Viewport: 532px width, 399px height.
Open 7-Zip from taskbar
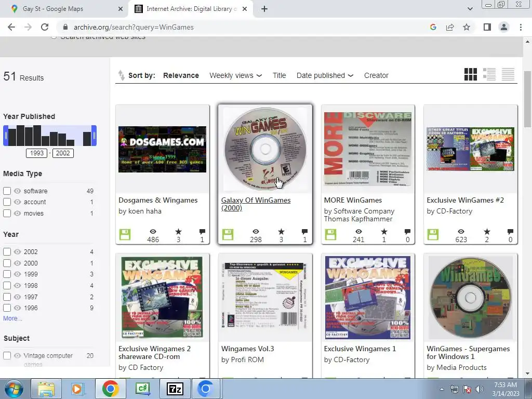coord(175,389)
